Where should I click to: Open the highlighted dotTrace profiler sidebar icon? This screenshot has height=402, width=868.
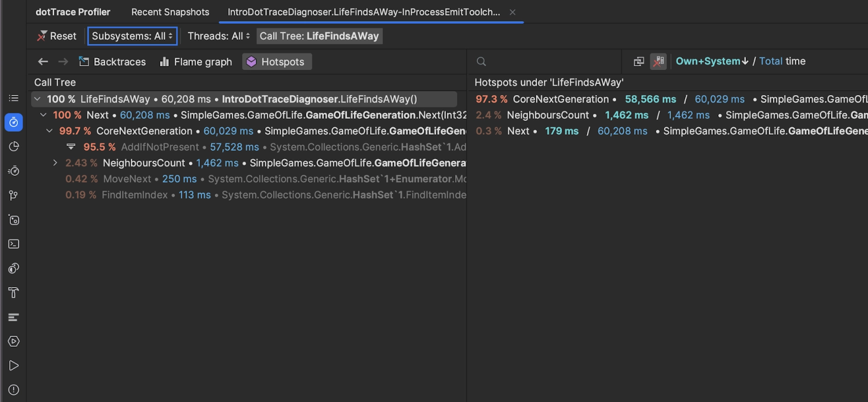(x=14, y=123)
